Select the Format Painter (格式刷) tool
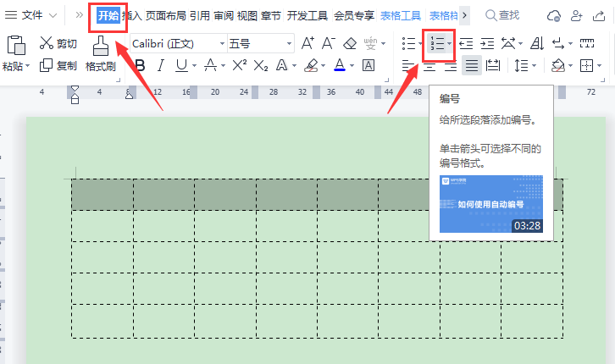 pyautogui.click(x=101, y=53)
